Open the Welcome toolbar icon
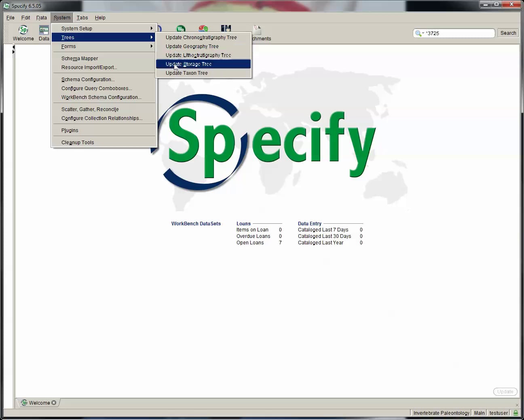 click(23, 33)
